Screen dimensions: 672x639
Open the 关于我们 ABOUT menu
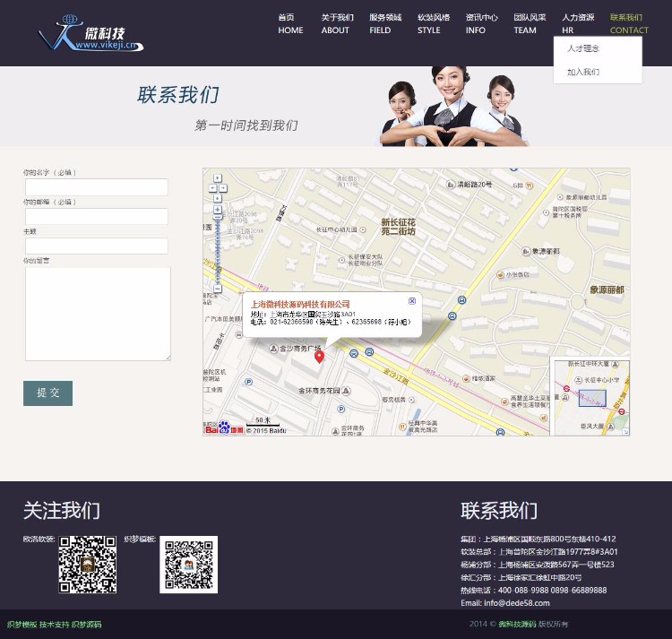point(337,24)
